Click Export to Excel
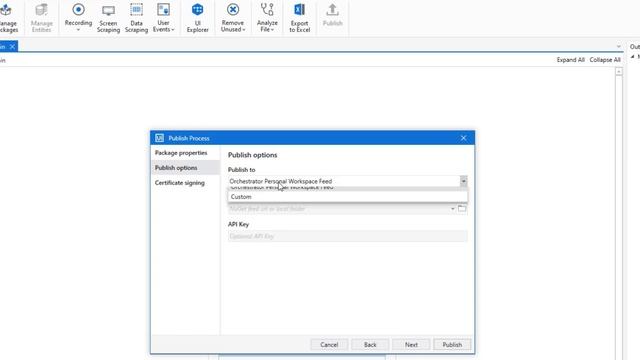This screenshot has width=640, height=360. (300, 18)
